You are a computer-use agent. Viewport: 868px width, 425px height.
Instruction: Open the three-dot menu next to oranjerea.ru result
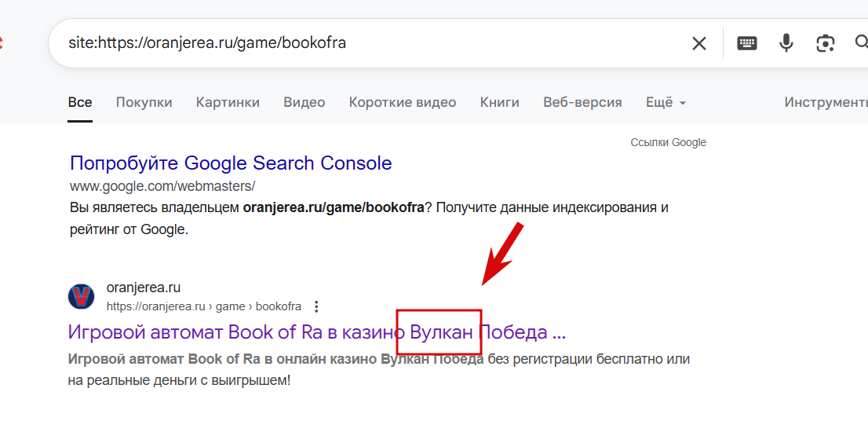pos(316,306)
